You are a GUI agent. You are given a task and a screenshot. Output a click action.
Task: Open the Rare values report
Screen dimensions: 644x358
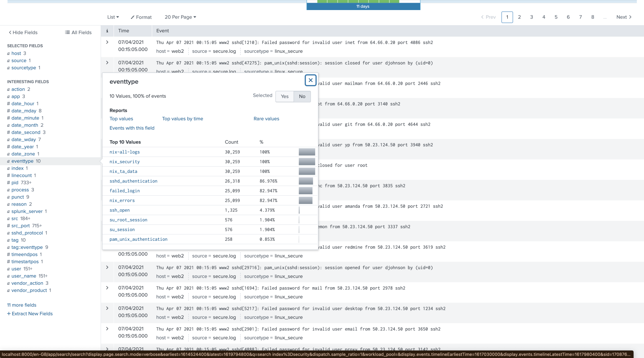click(266, 118)
